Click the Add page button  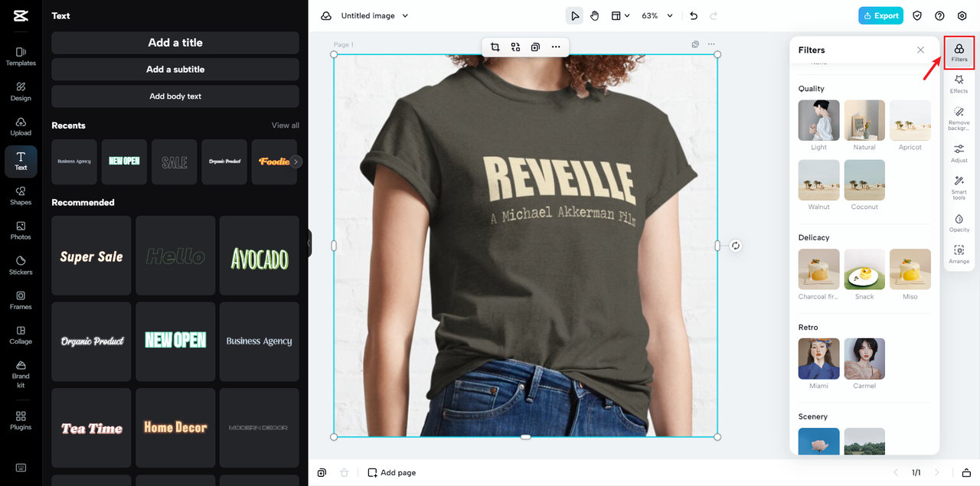click(392, 473)
